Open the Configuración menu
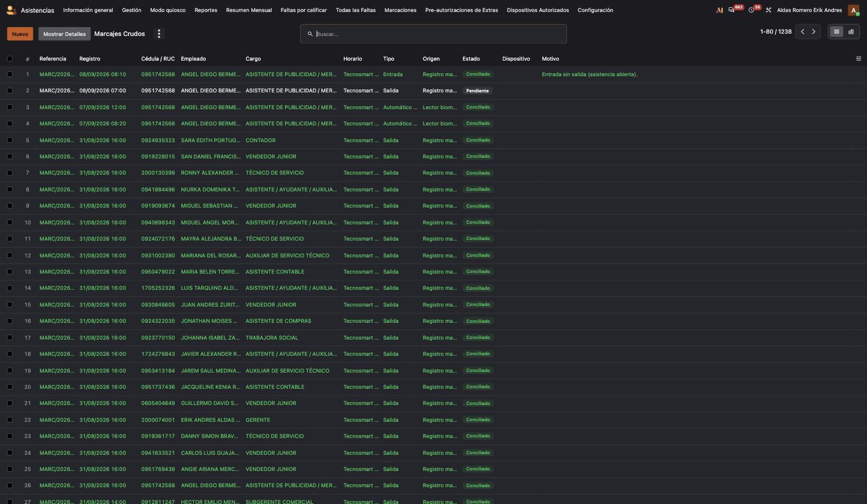This screenshot has height=504, width=867. click(595, 10)
